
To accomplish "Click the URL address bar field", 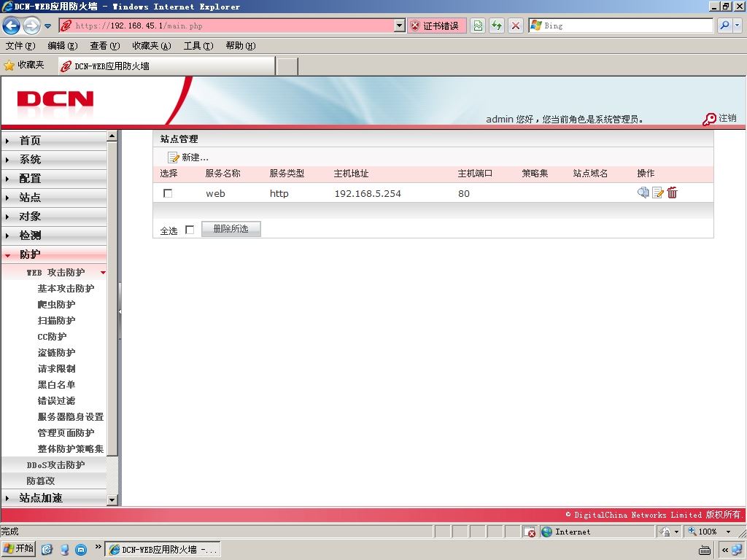I will pos(228,26).
